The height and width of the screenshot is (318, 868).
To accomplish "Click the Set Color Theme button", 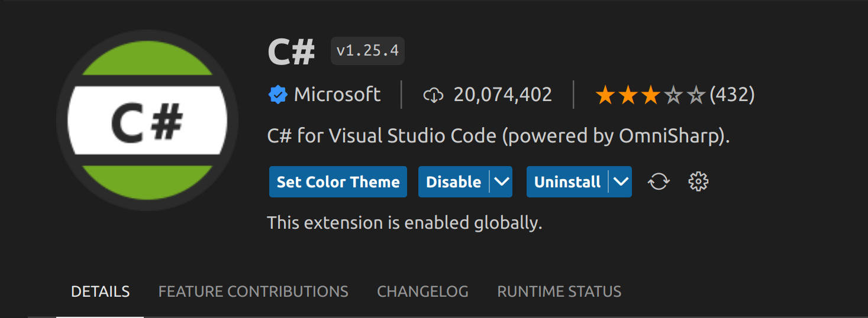I will point(338,181).
